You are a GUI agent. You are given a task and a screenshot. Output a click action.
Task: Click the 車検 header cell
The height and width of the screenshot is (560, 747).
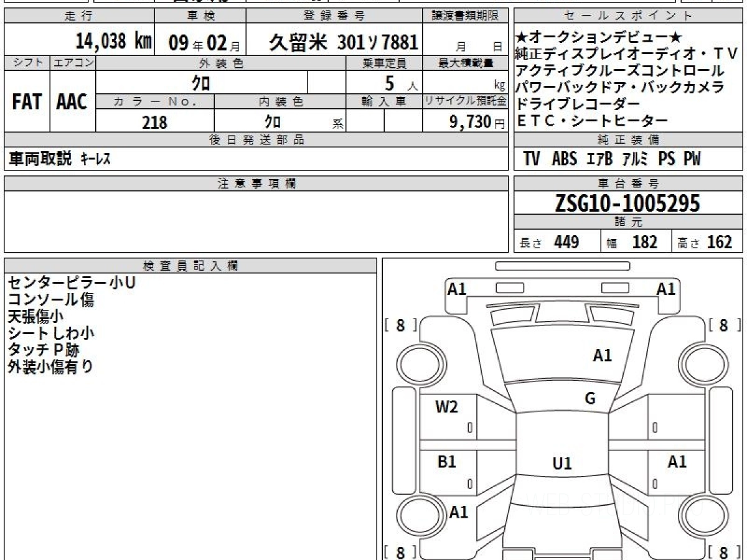pos(200,16)
